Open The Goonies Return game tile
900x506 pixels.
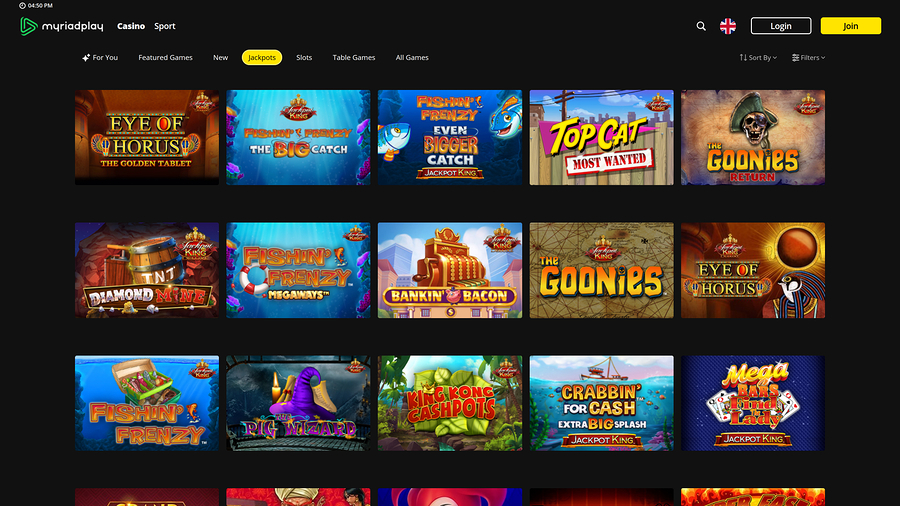click(753, 137)
